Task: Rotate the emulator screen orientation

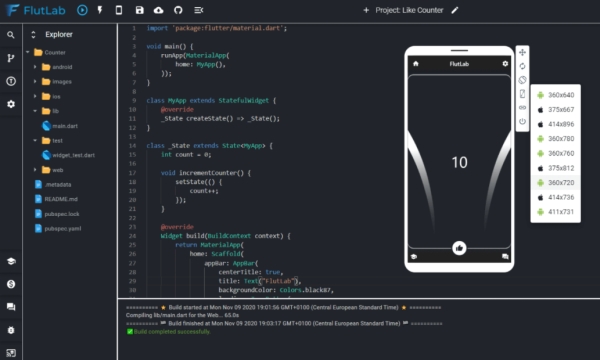Action: tap(522, 80)
